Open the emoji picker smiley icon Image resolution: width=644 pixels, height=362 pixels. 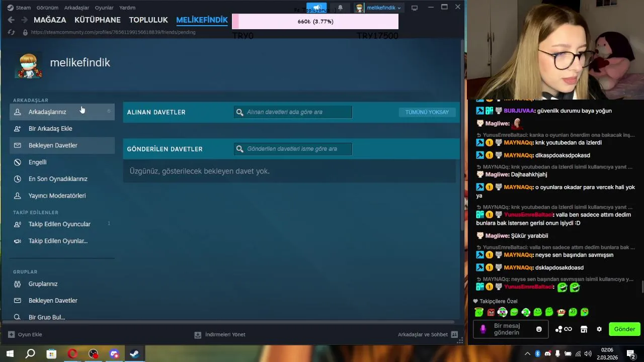tap(539, 329)
